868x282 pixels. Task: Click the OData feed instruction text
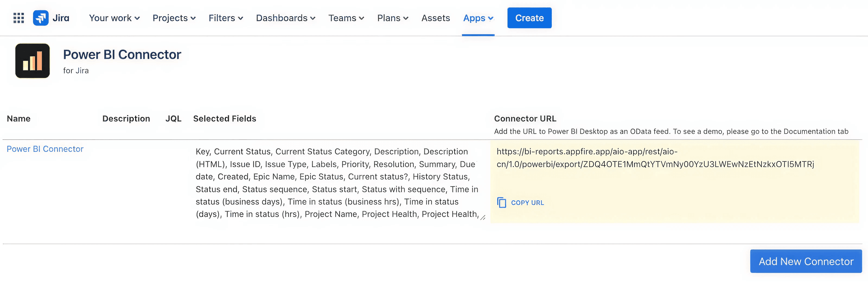671,131
